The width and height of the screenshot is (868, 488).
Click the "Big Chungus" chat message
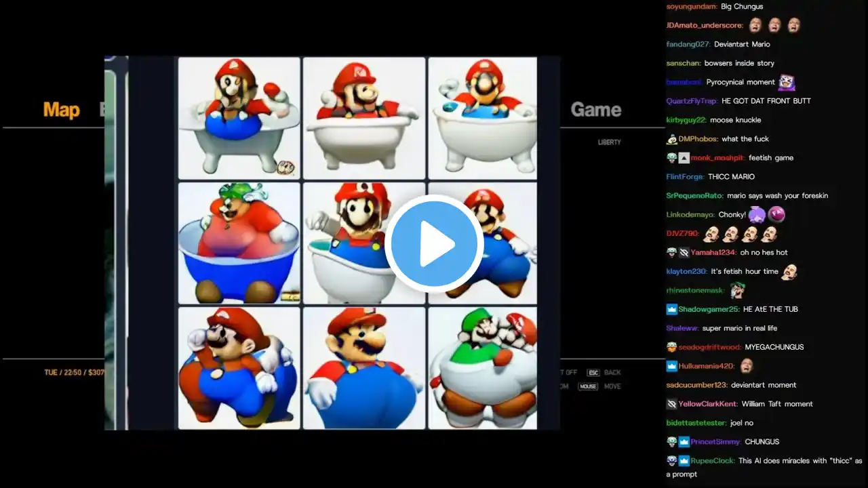tap(742, 7)
